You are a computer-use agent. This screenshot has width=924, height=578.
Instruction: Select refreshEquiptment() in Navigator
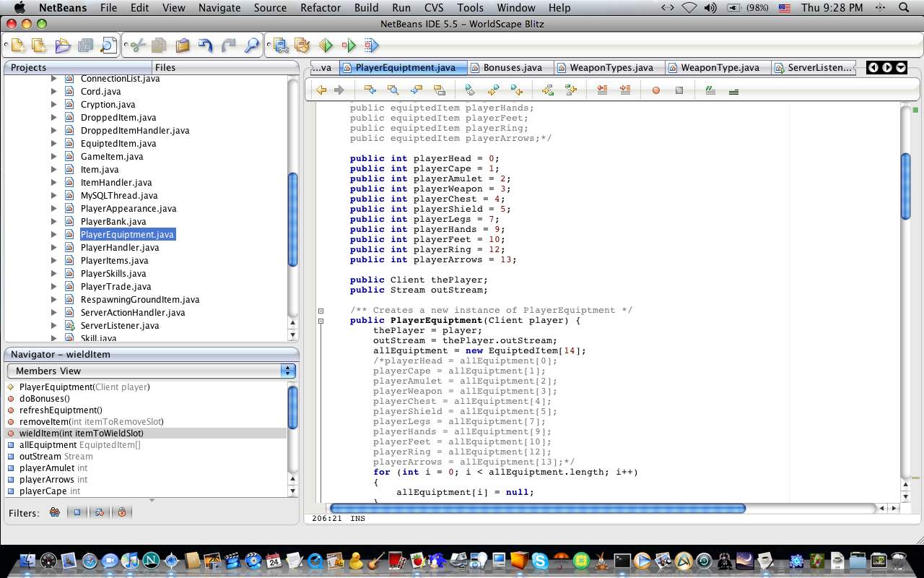tap(61, 410)
